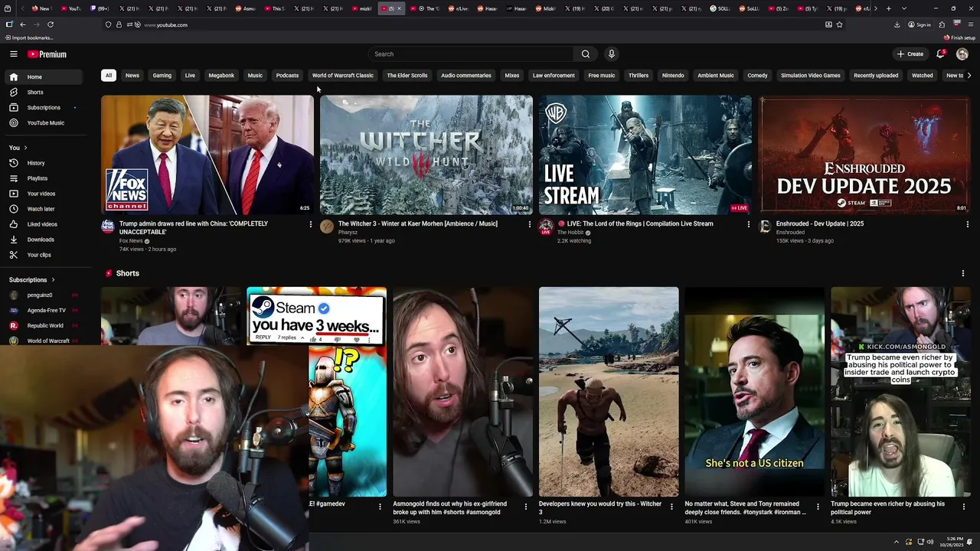Select Simulation Video Games chip

click(811, 76)
